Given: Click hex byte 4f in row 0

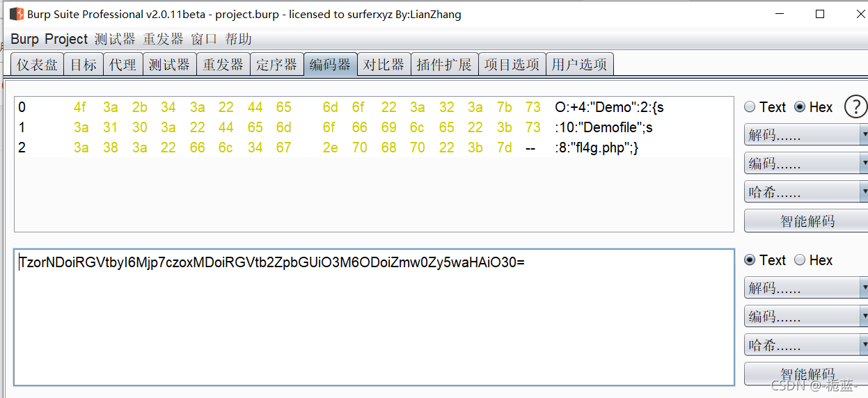Looking at the screenshot, I should (80, 107).
